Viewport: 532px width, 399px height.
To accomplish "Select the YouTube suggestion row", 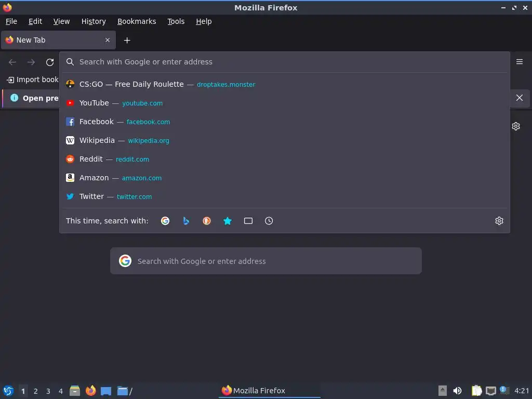I will (285, 103).
